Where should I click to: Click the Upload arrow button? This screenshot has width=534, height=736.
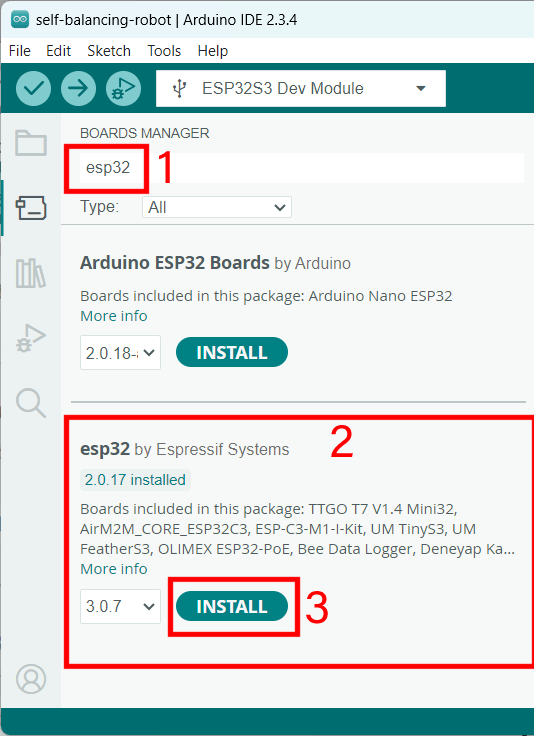[x=78, y=88]
